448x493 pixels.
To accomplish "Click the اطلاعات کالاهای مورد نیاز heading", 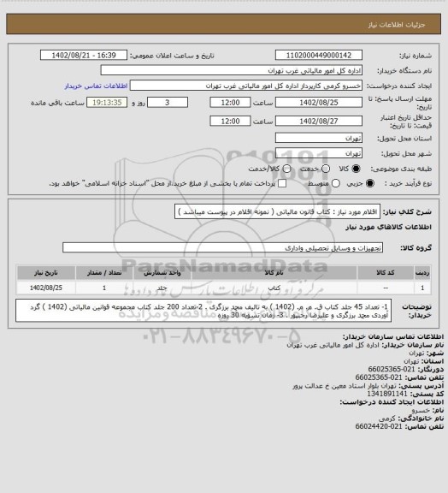I will pos(388,228).
